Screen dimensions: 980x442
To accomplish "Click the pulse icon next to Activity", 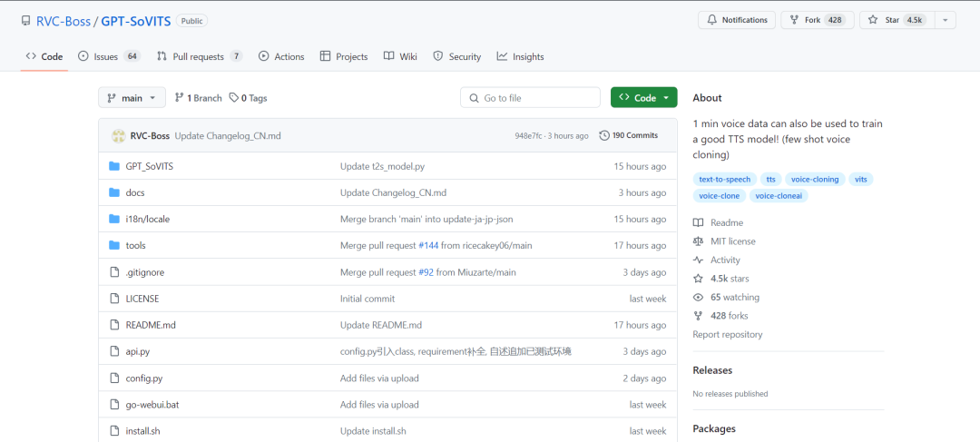I will (698, 260).
